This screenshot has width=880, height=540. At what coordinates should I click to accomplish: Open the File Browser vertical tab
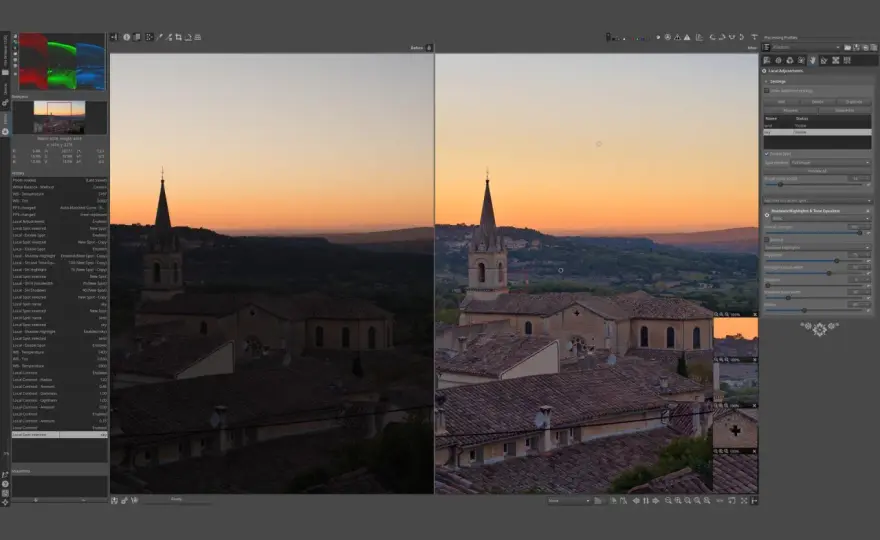click(x=5, y=53)
